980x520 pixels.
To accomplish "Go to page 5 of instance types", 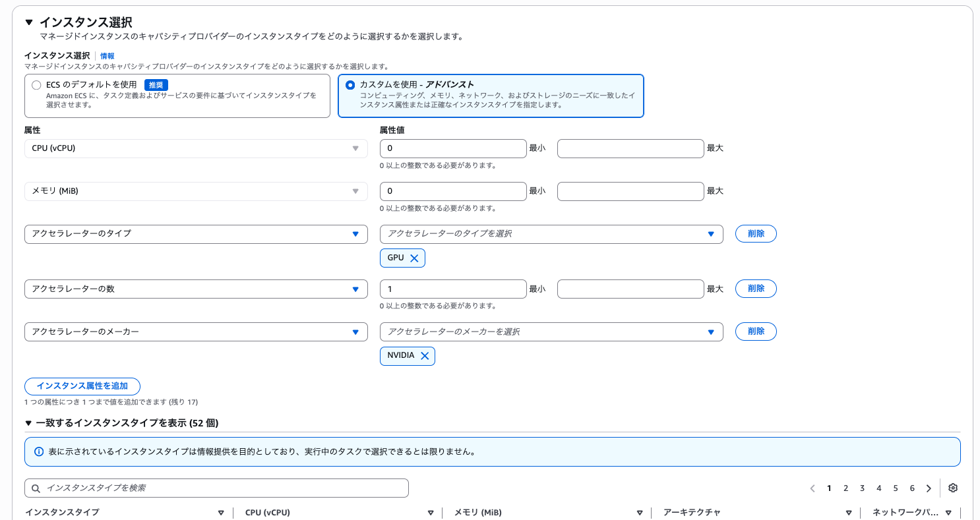I will pyautogui.click(x=896, y=488).
